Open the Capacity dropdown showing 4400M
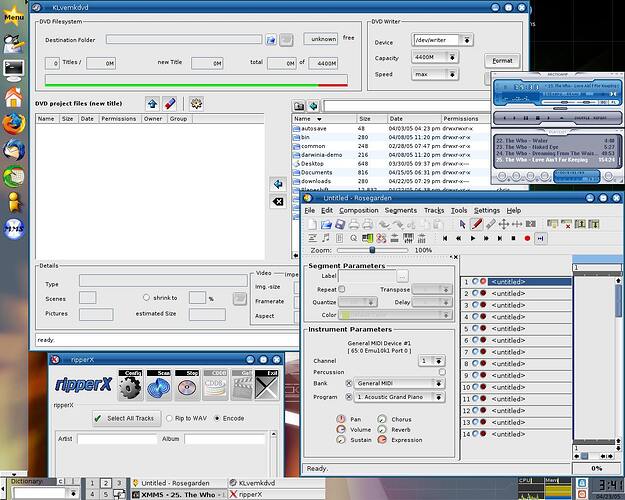 click(x=435, y=57)
